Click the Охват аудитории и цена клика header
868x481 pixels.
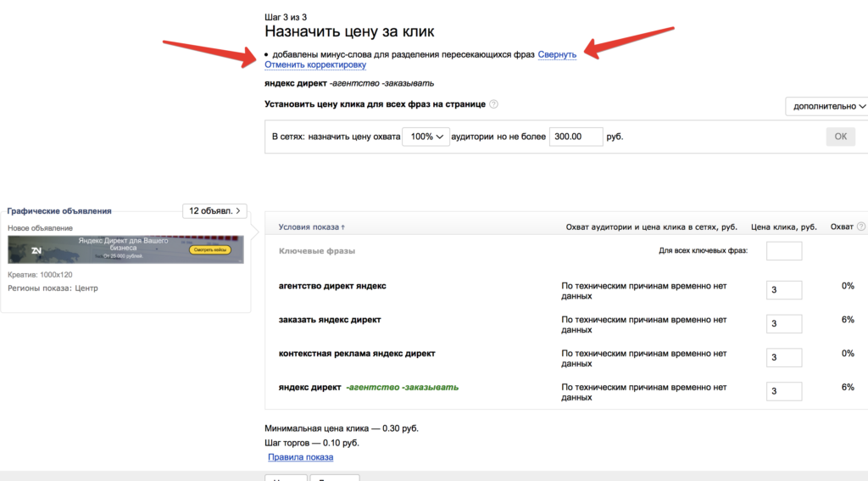tap(652, 227)
